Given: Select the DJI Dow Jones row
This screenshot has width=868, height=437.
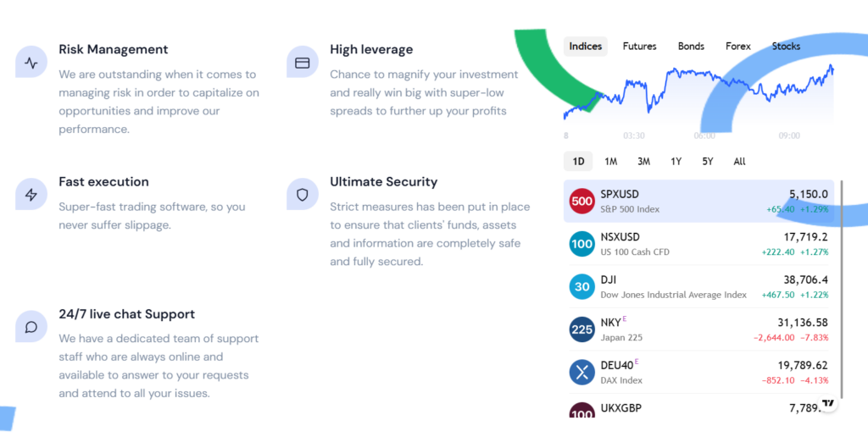Looking at the screenshot, I should click(x=699, y=286).
